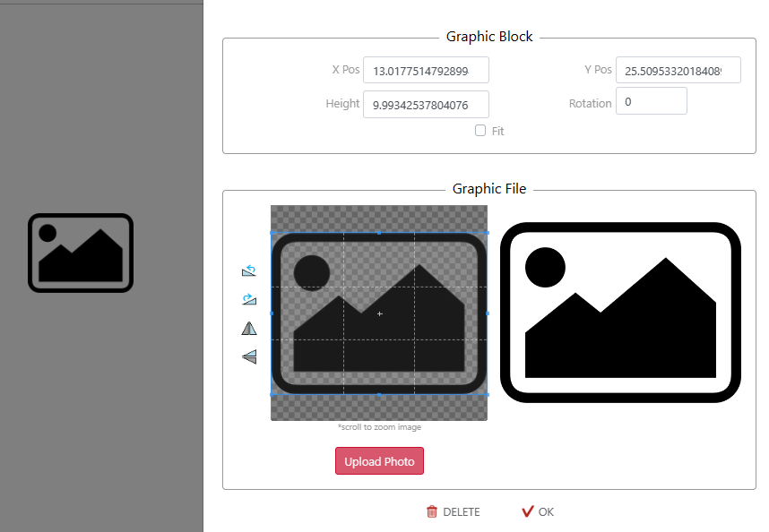Click the Rotation input field
The image size is (769, 532).
click(652, 101)
